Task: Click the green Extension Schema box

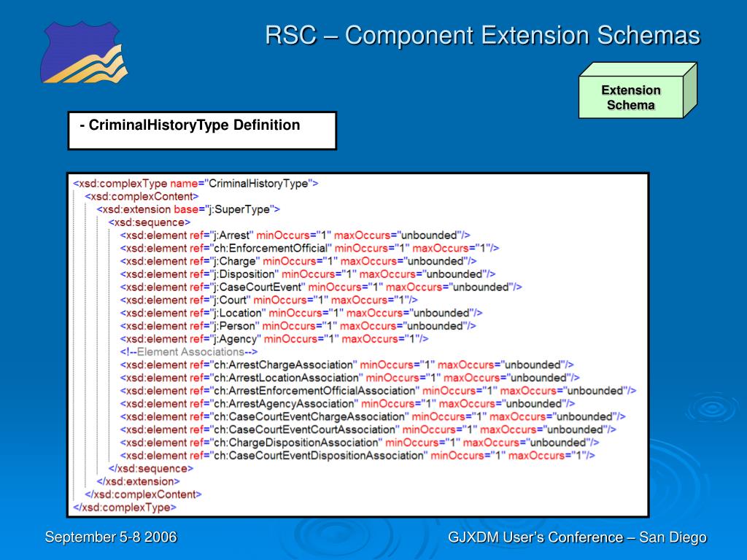Action: pyautogui.click(x=638, y=90)
